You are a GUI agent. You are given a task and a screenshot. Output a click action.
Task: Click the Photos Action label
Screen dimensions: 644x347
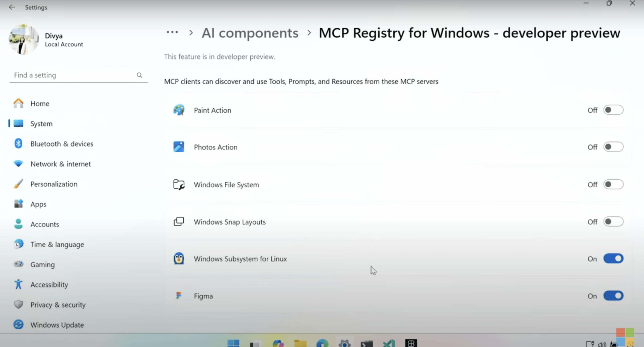216,147
